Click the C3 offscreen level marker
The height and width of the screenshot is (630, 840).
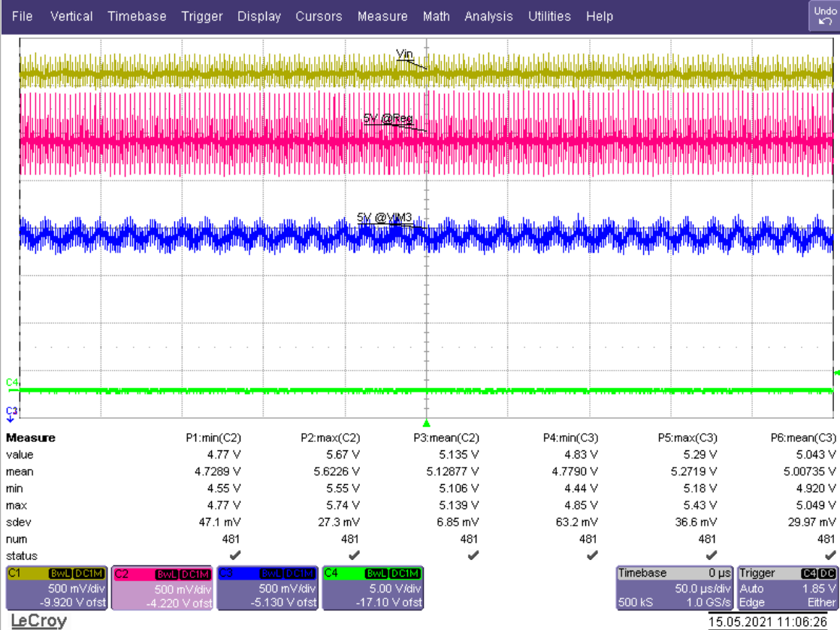click(x=11, y=413)
